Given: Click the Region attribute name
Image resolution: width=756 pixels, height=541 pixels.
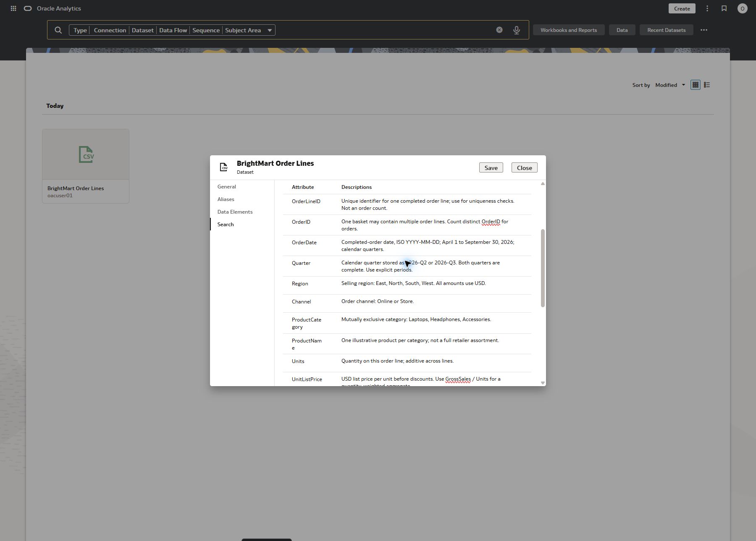Looking at the screenshot, I should (x=300, y=284).
